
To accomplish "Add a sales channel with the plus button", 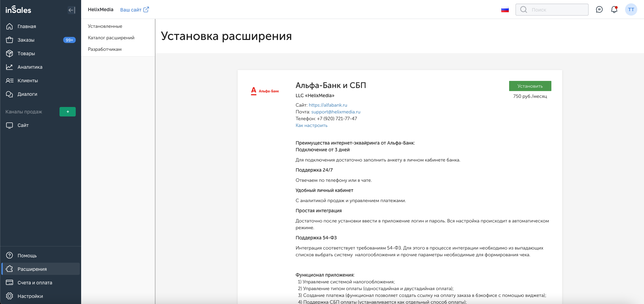I will (68, 112).
